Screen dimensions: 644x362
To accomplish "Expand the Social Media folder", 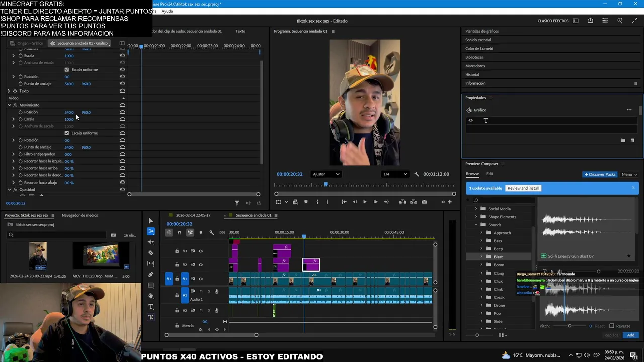I will coord(476,209).
